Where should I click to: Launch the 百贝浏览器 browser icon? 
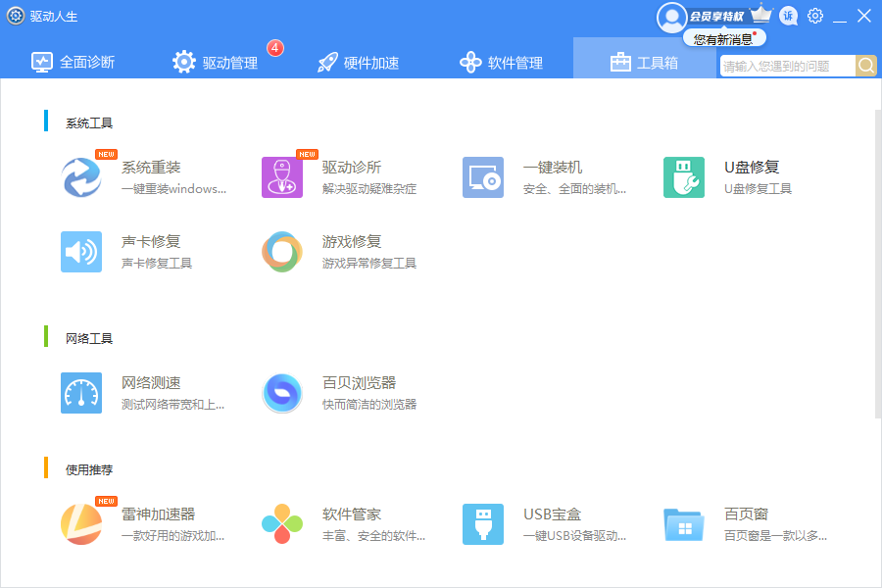(x=282, y=393)
